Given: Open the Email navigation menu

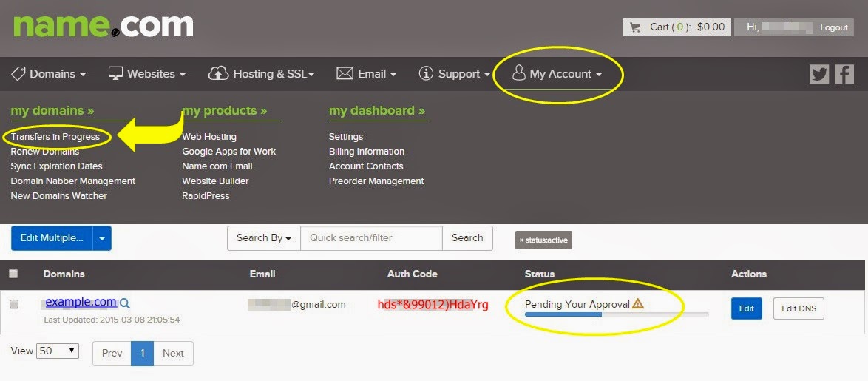Looking at the screenshot, I should point(367,74).
